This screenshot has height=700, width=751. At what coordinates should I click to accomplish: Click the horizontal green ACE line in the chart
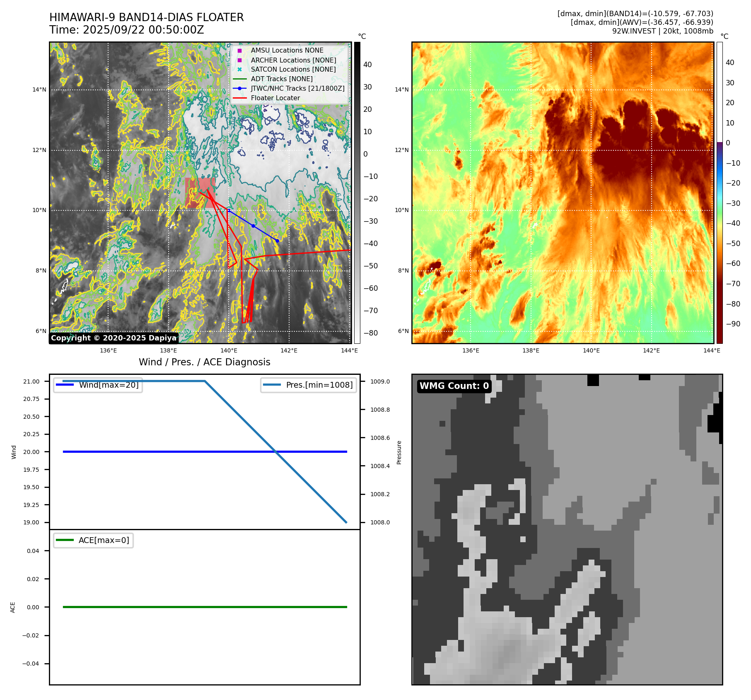[205, 607]
